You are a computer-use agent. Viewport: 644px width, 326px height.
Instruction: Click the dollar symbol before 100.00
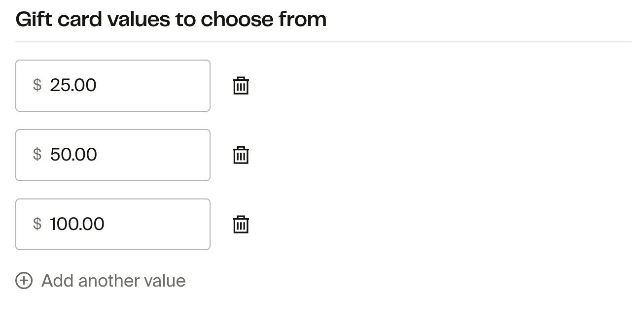click(x=37, y=224)
